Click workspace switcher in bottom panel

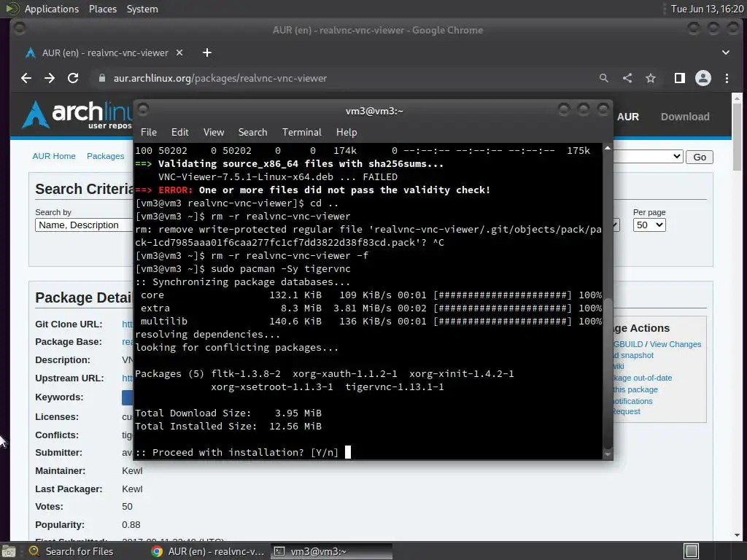coord(691,551)
